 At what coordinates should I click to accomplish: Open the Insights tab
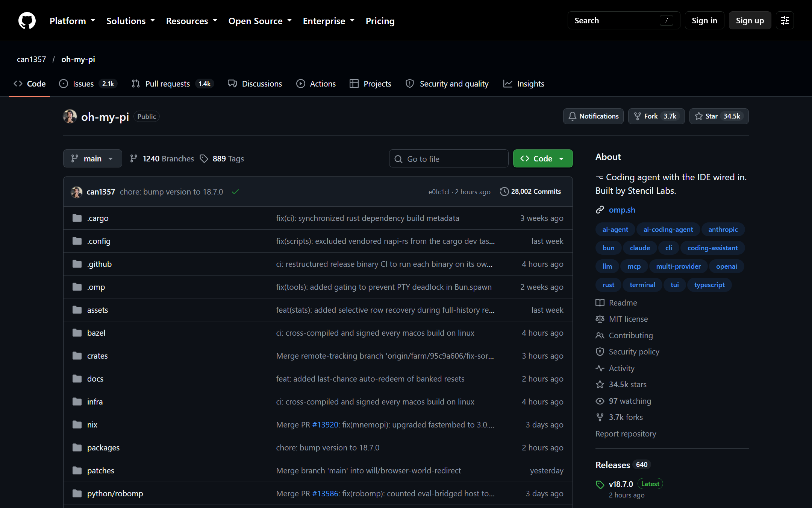524,84
